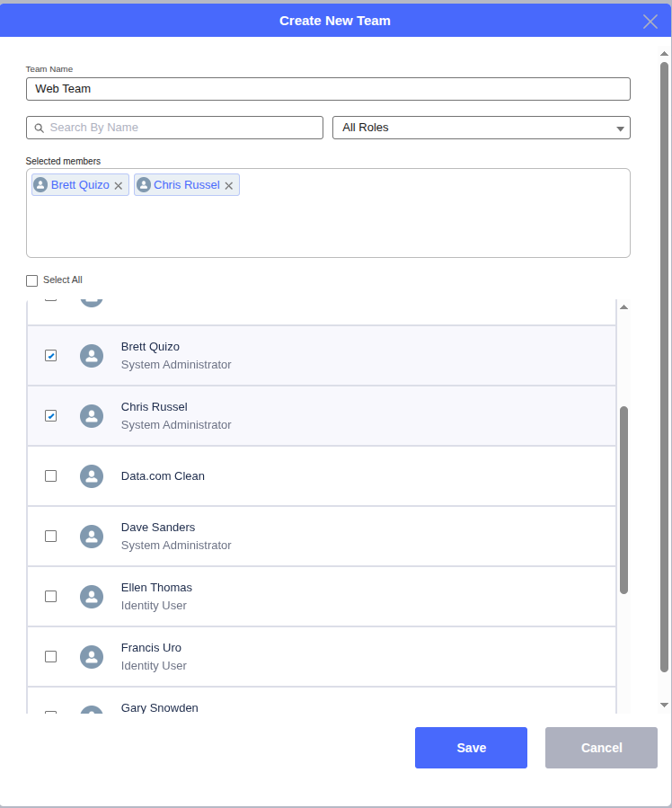Save the new team
The width and height of the screenshot is (672, 808).
(471, 748)
